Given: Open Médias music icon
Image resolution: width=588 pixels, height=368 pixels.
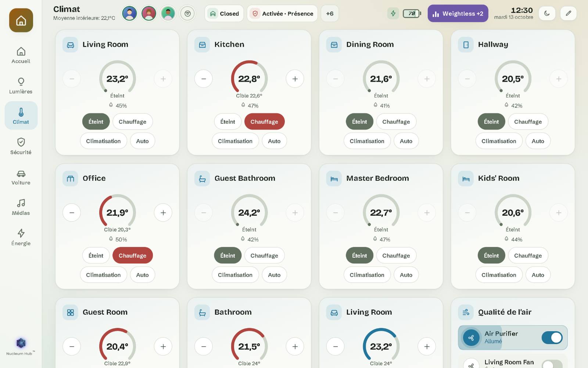Looking at the screenshot, I should pos(21,203).
